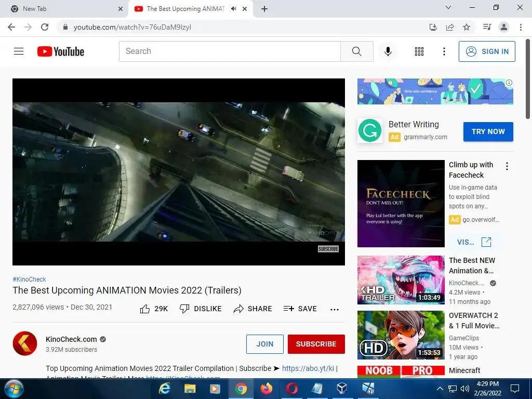The height and width of the screenshot is (399, 532).
Task: Show hidden system tray icons
Action: click(440, 389)
